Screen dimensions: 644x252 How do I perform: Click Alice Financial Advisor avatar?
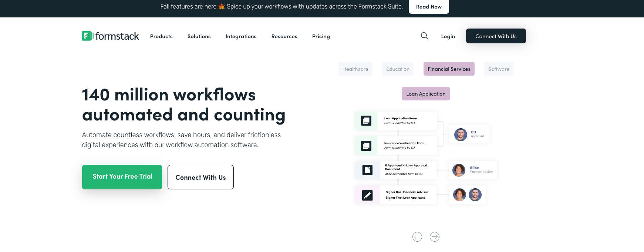point(459,170)
